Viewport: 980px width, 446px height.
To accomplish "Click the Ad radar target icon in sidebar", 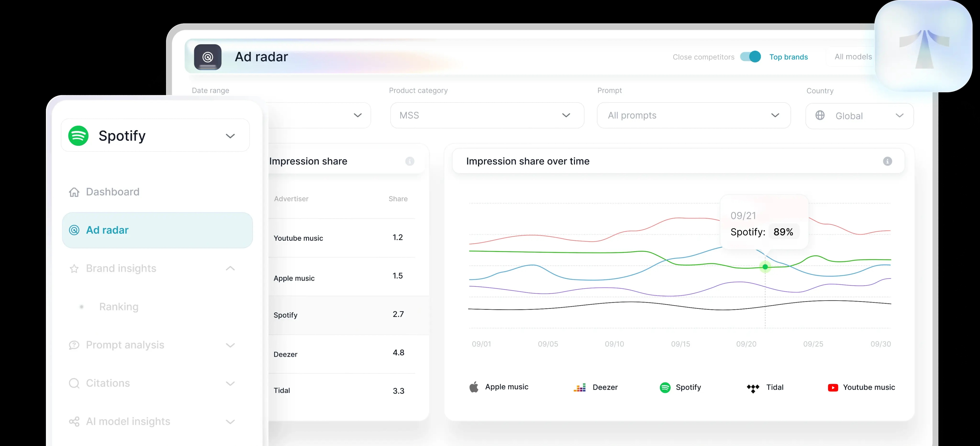I will (74, 230).
